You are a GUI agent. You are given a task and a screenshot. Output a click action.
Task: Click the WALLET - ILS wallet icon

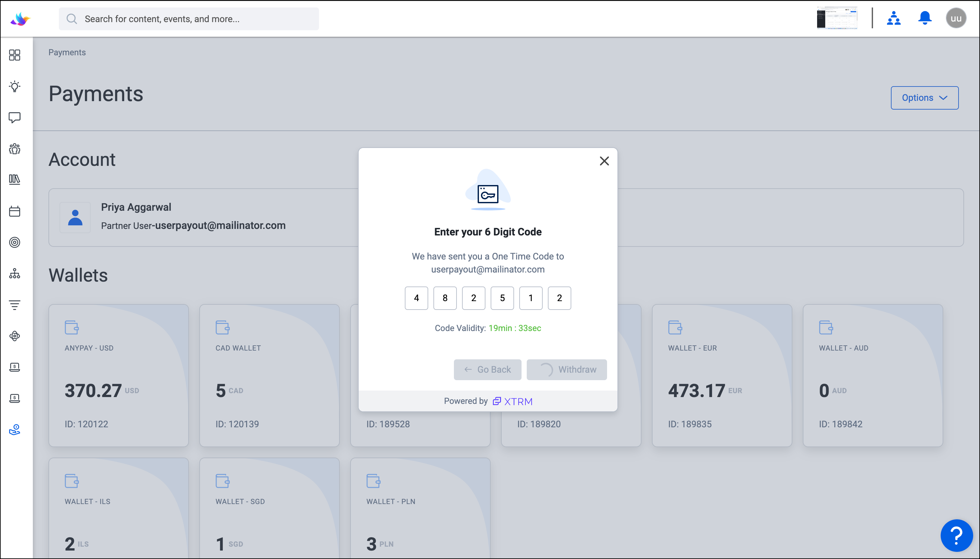(72, 481)
